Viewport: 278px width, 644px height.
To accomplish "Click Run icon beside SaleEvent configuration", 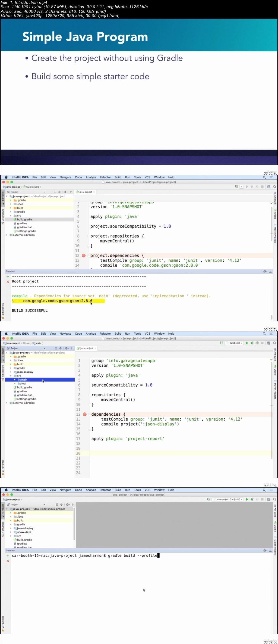I will click(x=247, y=343).
